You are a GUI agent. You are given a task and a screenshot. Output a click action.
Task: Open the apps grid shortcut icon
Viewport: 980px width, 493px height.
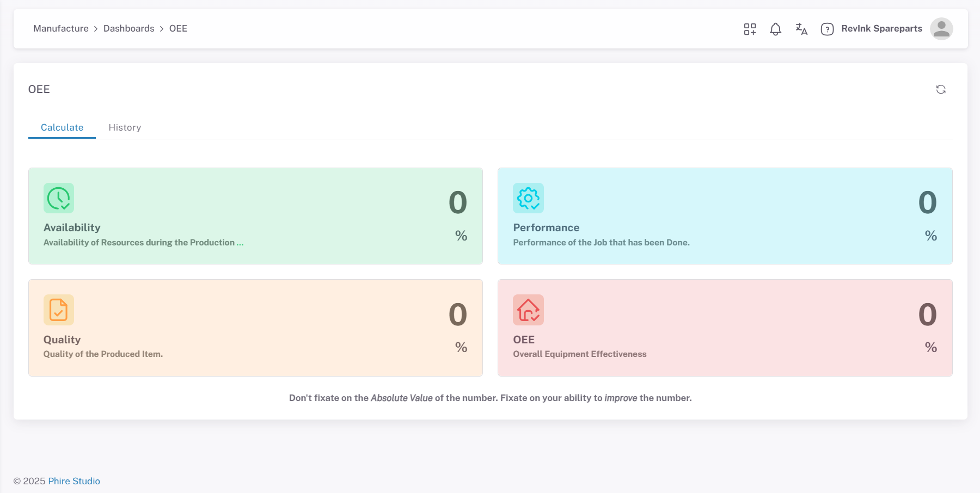[750, 29]
